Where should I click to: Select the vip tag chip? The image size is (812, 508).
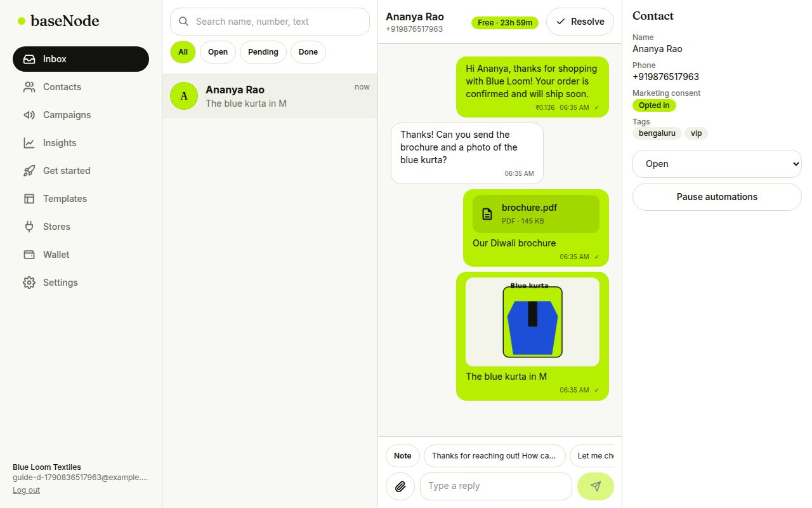pyautogui.click(x=697, y=133)
